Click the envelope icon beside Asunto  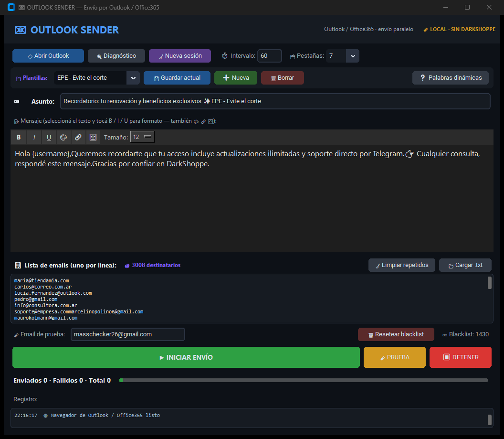pos(17,102)
